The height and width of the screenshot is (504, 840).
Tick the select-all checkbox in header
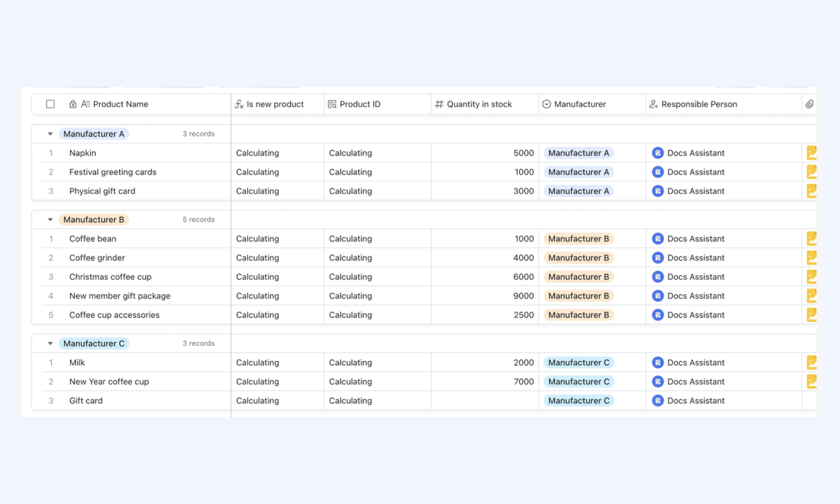click(50, 104)
